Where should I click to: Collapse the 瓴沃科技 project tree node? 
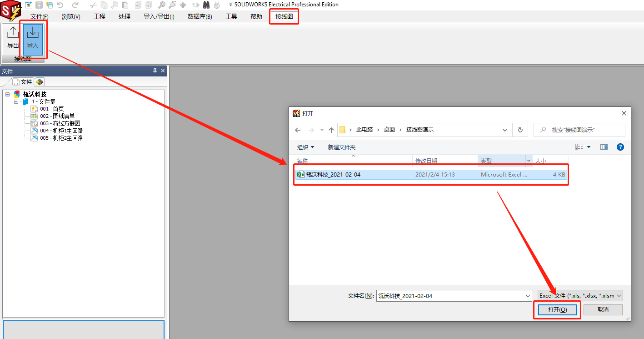(x=8, y=94)
